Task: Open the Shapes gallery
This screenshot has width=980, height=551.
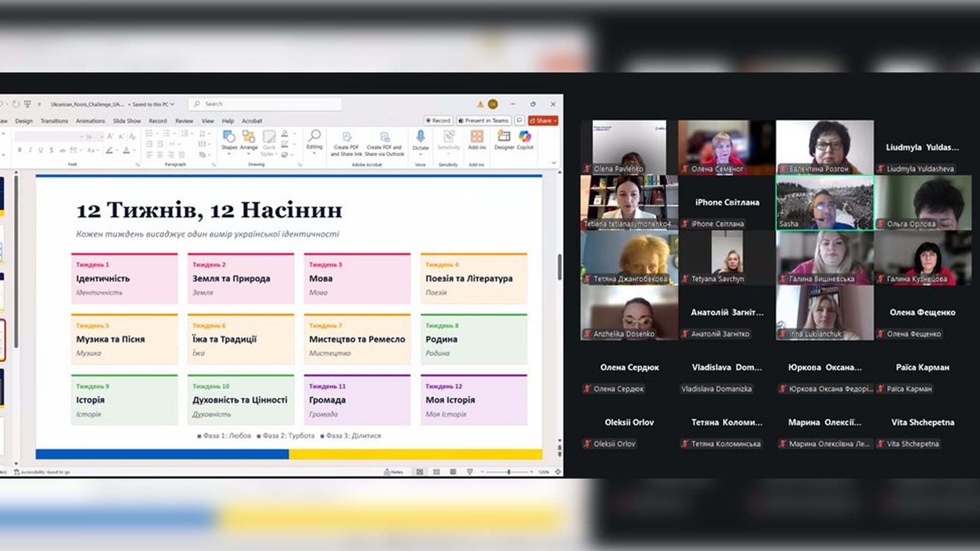Action: click(x=229, y=139)
